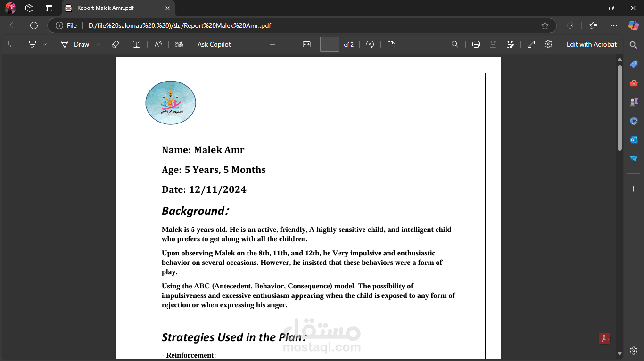Click the text "Age: 5 Years, 5 Months"
This screenshot has height=361, width=644.
pyautogui.click(x=214, y=170)
